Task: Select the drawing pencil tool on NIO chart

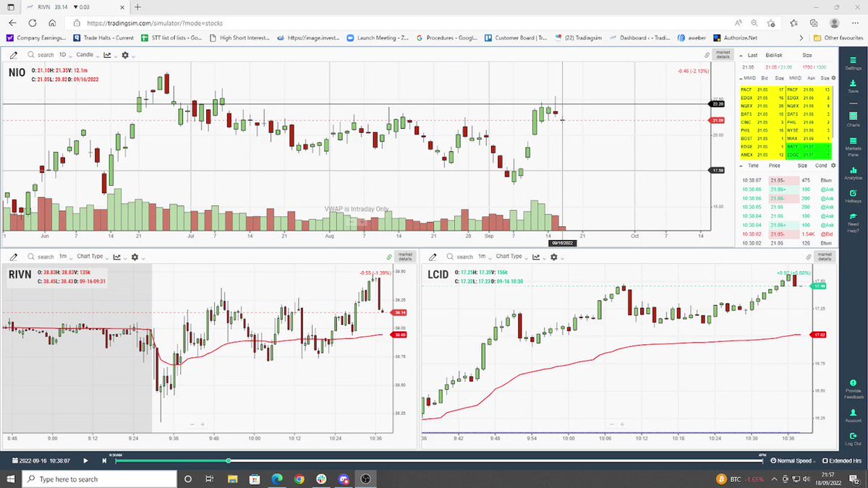Action: (14, 55)
